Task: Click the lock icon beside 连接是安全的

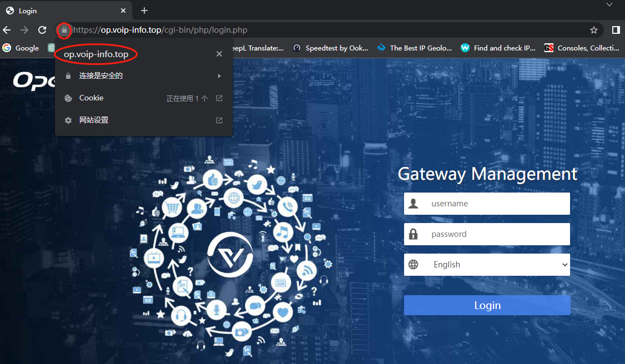Action: tap(68, 75)
